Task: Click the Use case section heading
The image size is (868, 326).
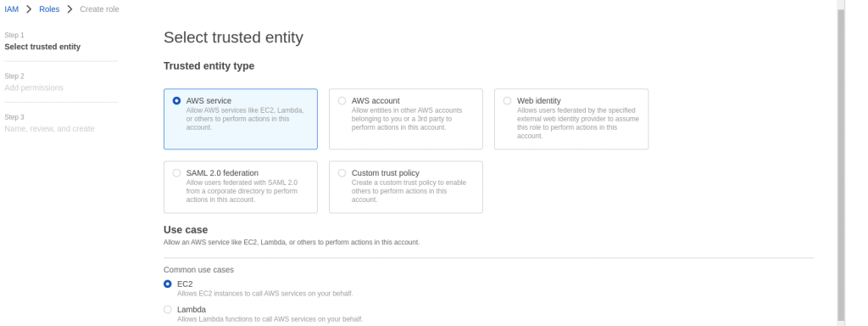Action: pyautogui.click(x=186, y=230)
